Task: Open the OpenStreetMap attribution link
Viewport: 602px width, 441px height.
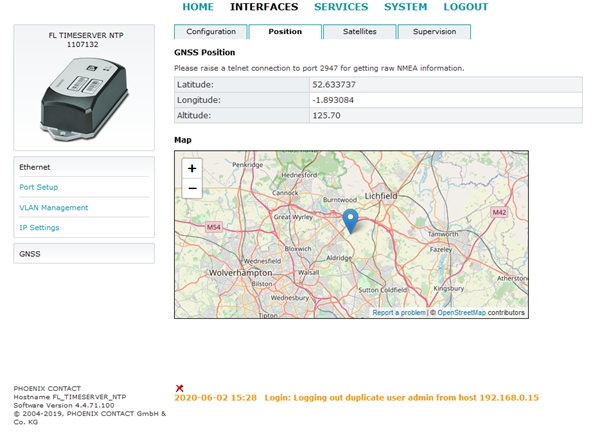Action: [461, 313]
